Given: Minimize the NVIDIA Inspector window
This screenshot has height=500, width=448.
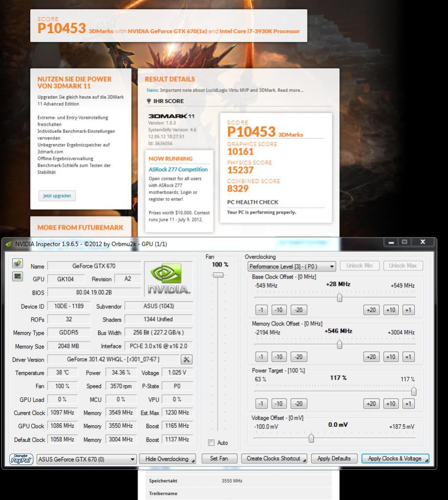Looking at the screenshot, I should pos(391,242).
